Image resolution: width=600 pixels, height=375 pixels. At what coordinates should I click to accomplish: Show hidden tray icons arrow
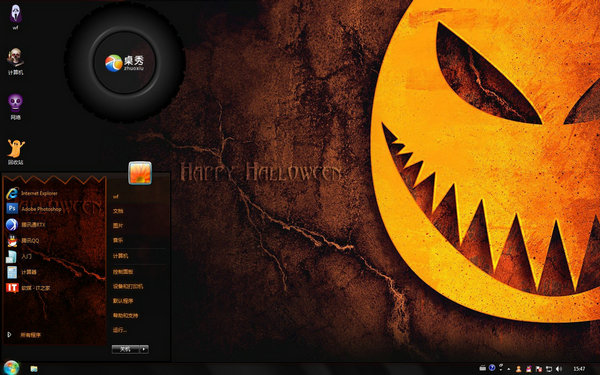509,369
